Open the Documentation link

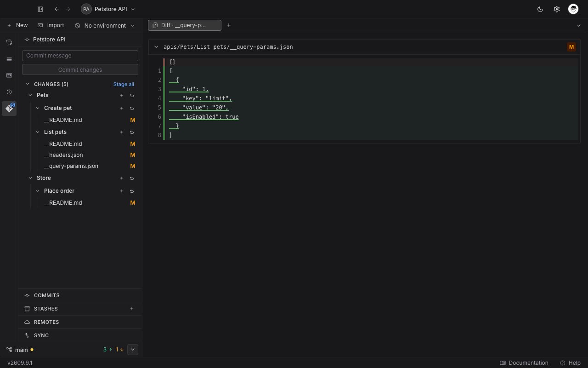pyautogui.click(x=524, y=363)
